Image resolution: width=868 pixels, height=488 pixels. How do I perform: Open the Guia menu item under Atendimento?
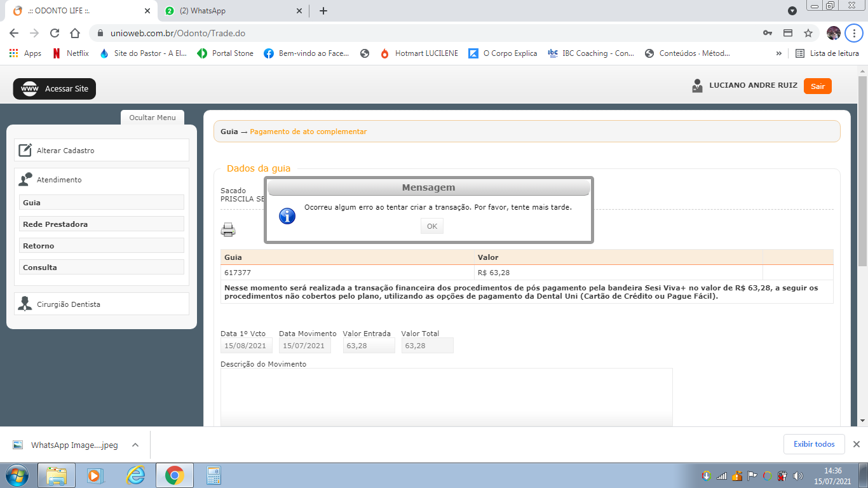click(102, 203)
